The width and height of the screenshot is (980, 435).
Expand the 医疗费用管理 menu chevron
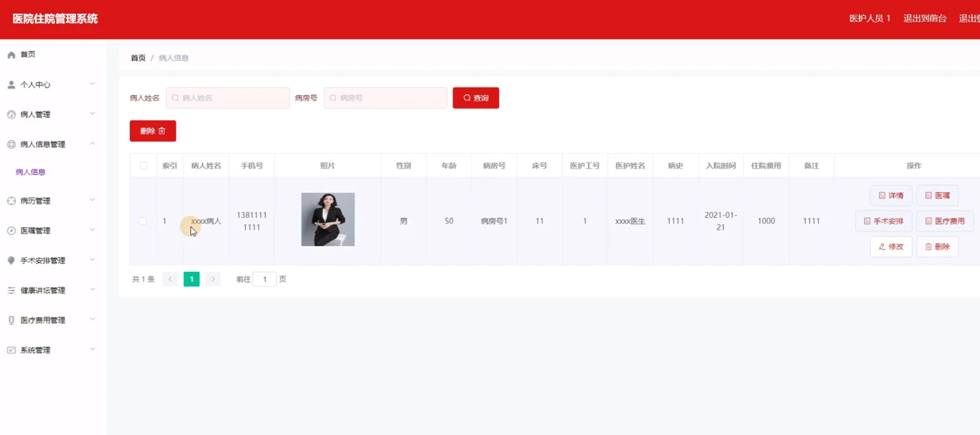[92, 319]
